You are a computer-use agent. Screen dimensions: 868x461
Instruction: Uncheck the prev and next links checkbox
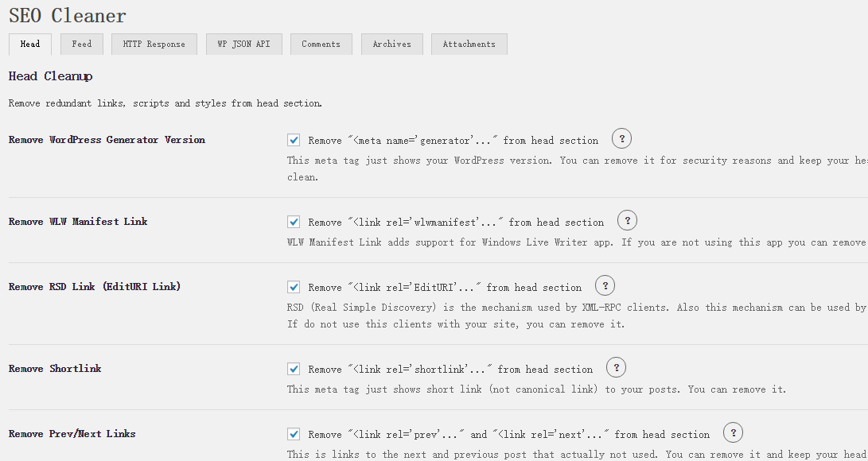[294, 434]
